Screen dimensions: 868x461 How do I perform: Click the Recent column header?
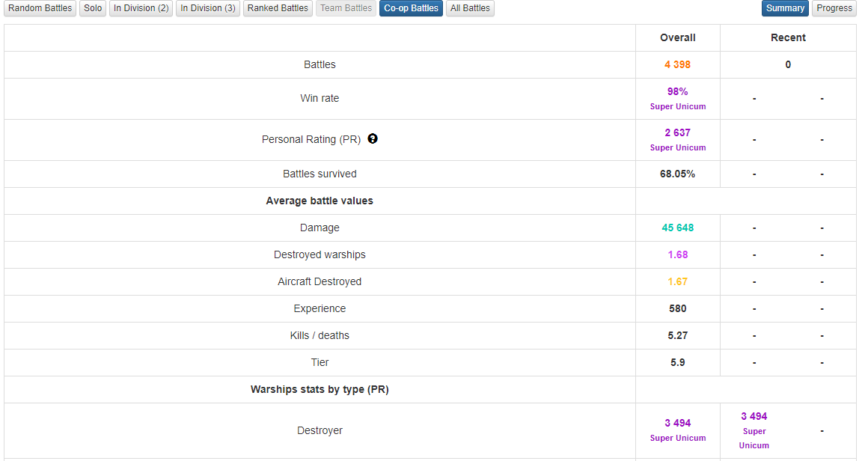[788, 37]
